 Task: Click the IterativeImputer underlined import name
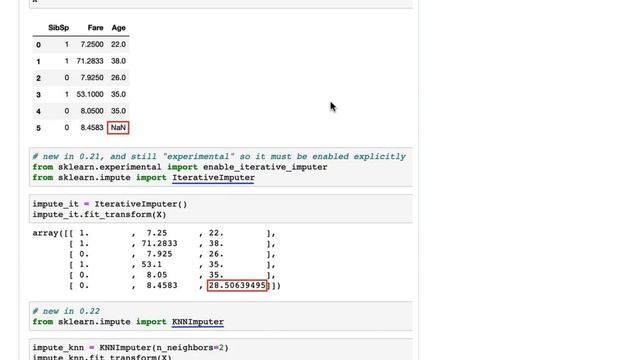213,178
